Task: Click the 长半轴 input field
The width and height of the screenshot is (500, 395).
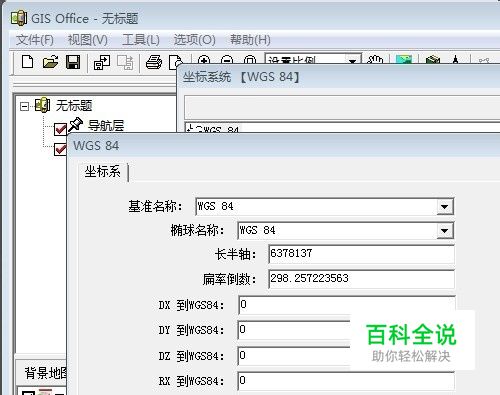Action: coord(361,254)
